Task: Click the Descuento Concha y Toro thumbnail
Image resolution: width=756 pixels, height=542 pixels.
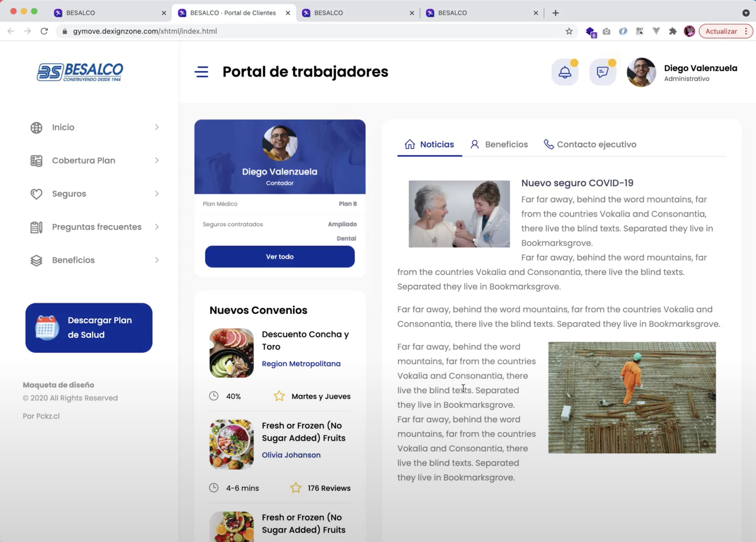Action: click(x=231, y=353)
